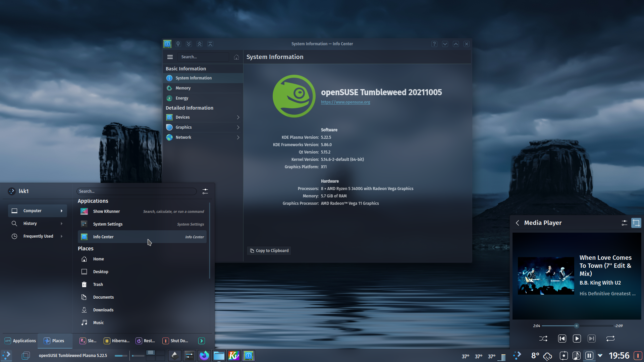Click the Hibernate button

(117, 341)
